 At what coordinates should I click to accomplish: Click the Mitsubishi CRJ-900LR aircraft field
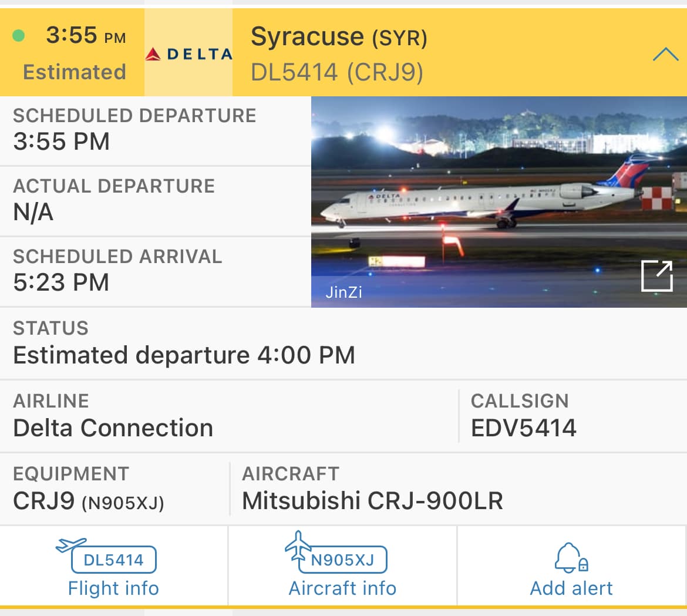(x=372, y=501)
